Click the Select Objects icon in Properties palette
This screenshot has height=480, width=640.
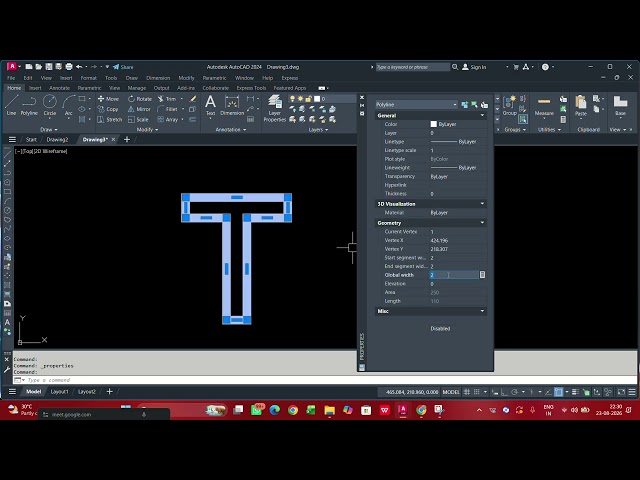[474, 105]
